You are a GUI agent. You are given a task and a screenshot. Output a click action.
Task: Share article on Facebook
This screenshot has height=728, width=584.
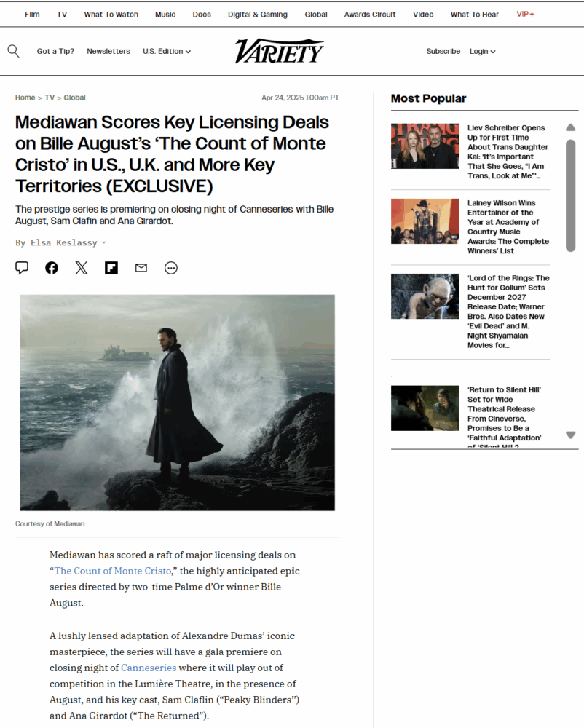coord(52,268)
